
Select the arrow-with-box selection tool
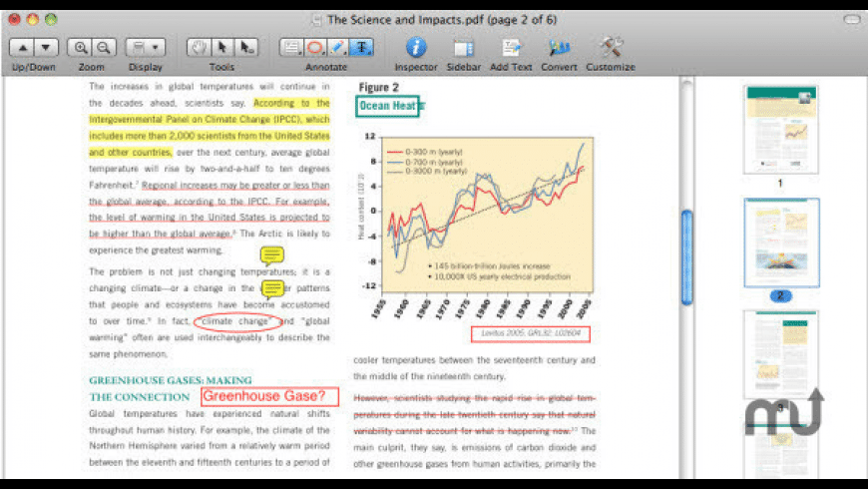coord(246,48)
